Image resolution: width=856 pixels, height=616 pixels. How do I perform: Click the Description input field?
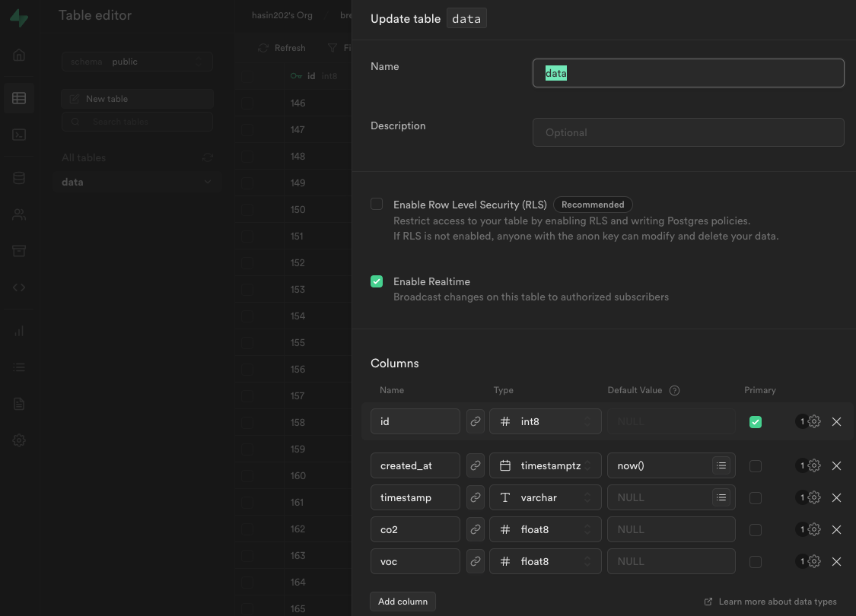688,132
